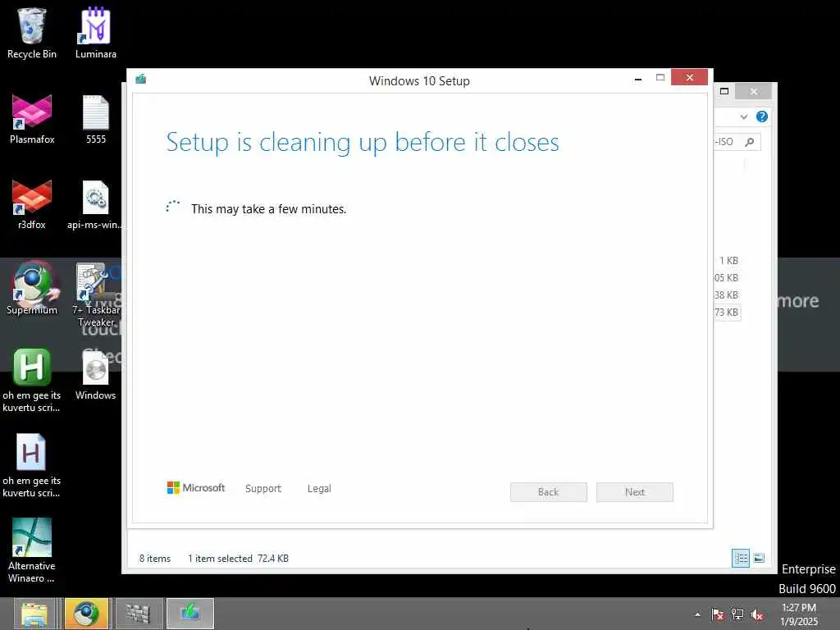
Task: Select the api-ms-win file icon
Action: pyautogui.click(x=95, y=204)
